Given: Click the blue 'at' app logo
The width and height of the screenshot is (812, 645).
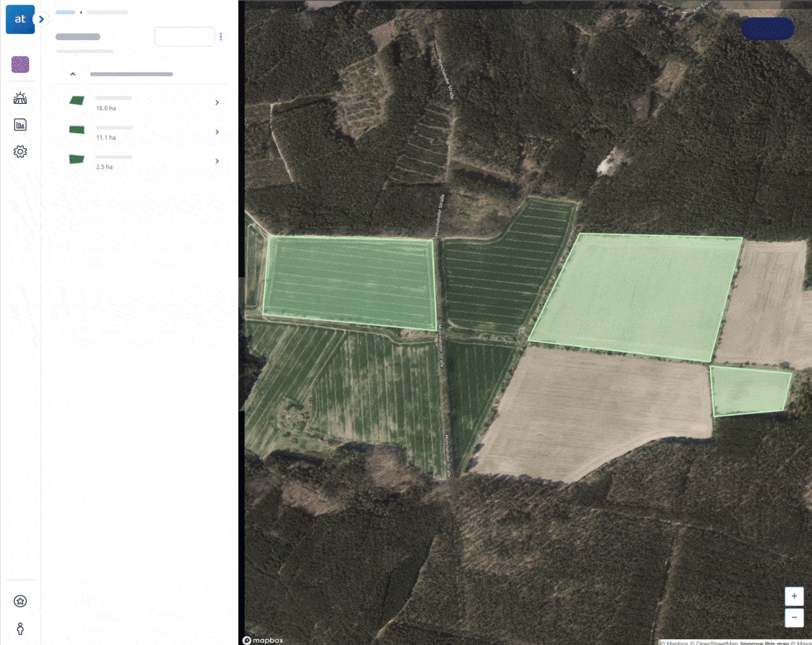Looking at the screenshot, I should pos(20,20).
